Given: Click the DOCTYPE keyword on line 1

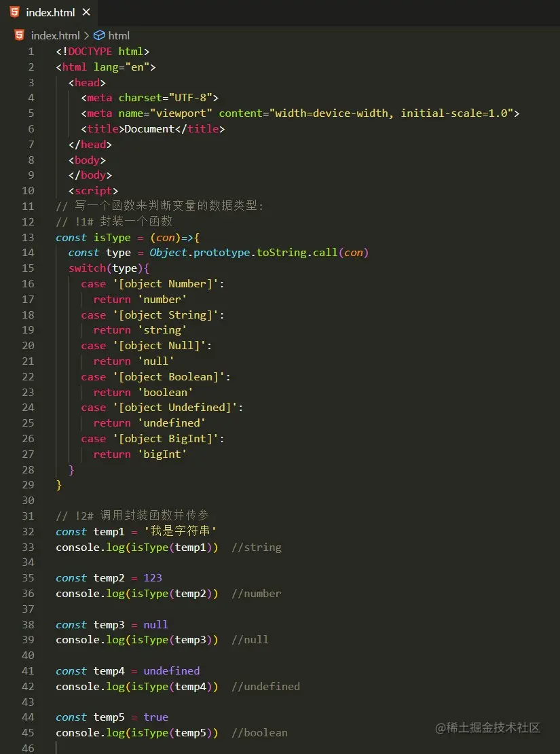Looking at the screenshot, I should 90,52.
